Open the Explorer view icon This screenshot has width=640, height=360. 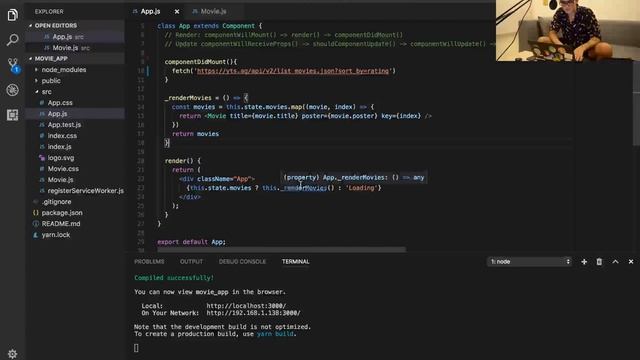coord(12,15)
